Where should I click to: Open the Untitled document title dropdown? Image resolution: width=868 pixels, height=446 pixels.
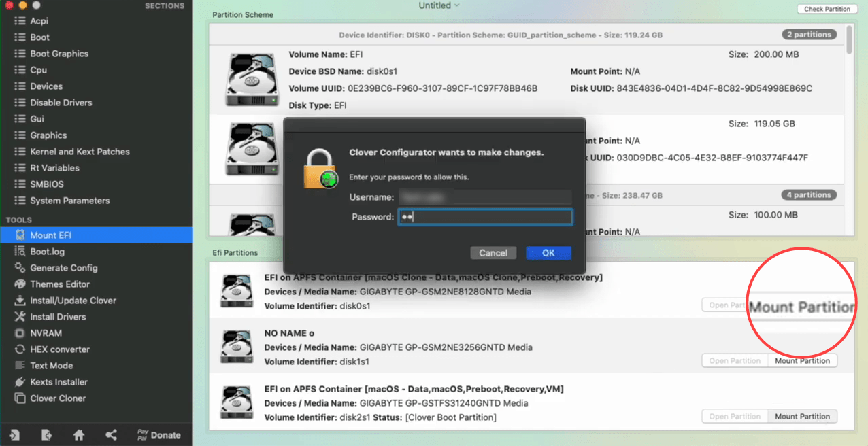tap(439, 5)
